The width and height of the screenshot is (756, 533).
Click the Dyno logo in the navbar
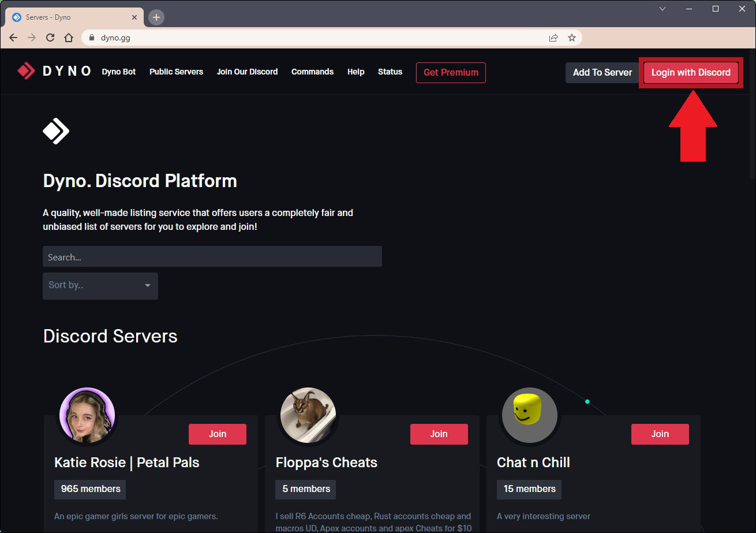click(54, 72)
